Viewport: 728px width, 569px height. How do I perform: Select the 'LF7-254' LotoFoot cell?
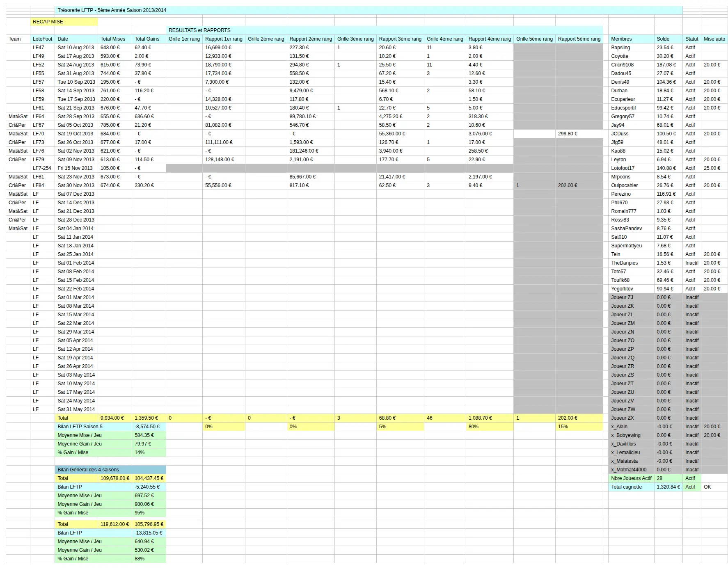pyautogui.click(x=43, y=168)
